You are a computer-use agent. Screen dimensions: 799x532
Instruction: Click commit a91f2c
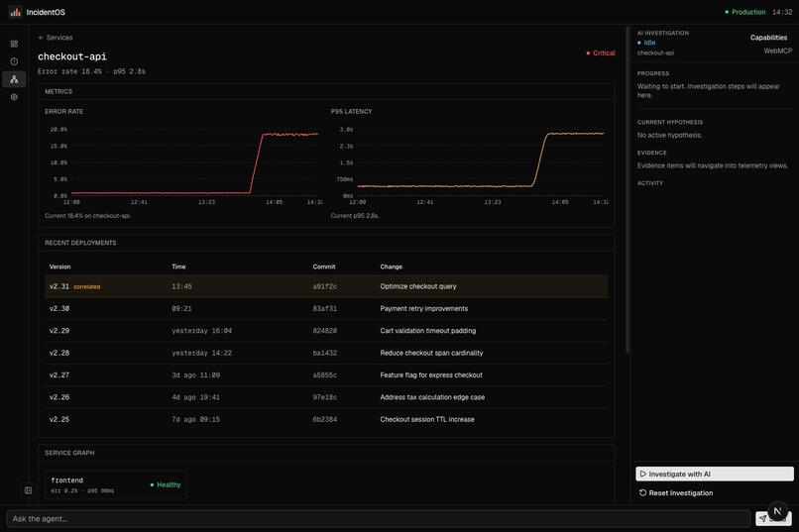click(325, 286)
